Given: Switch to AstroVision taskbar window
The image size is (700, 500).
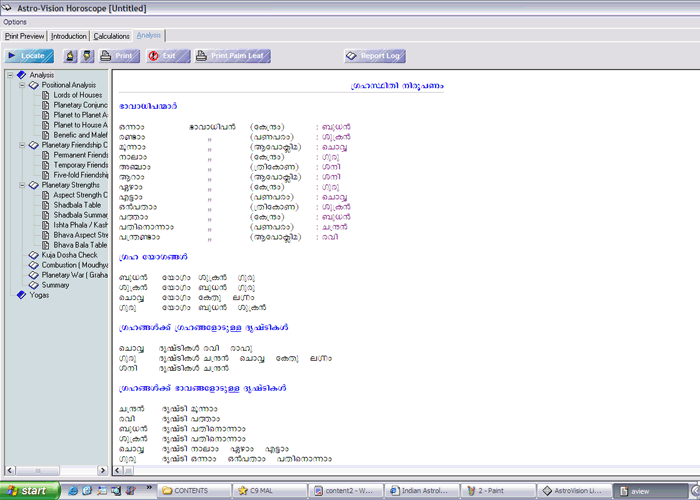Looking at the screenshot, I should point(574,491).
